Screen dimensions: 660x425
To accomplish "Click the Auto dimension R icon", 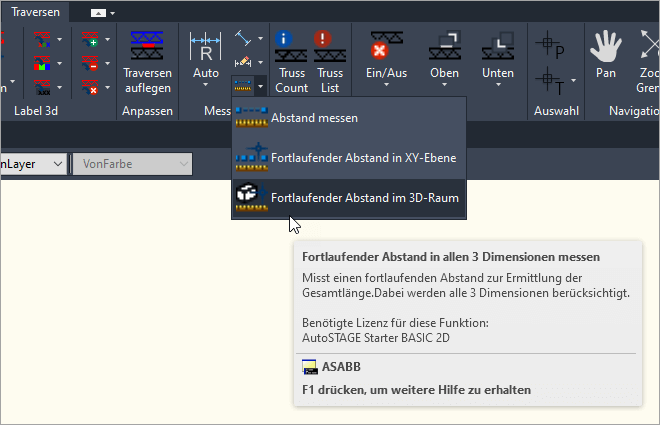I will pos(205,47).
